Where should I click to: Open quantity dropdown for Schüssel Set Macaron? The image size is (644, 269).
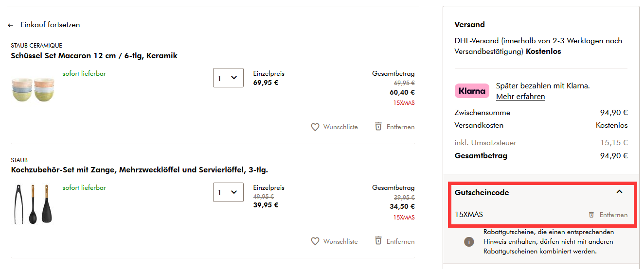tap(228, 78)
